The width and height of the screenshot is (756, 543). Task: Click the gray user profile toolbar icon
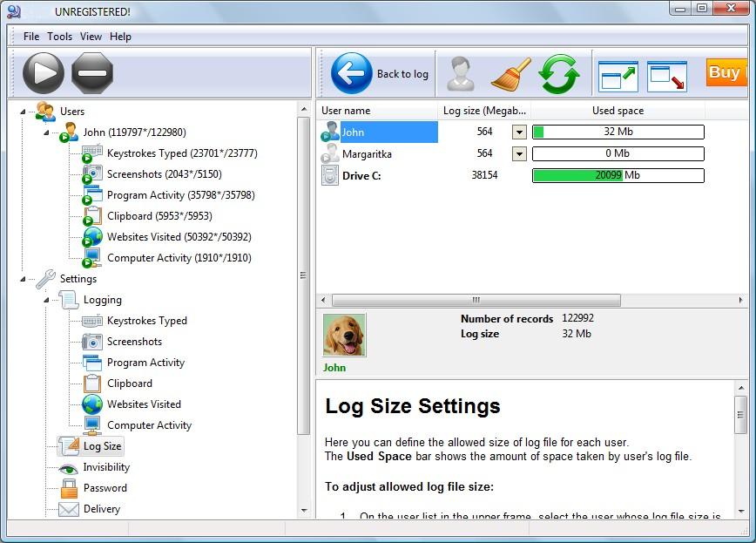pos(461,74)
